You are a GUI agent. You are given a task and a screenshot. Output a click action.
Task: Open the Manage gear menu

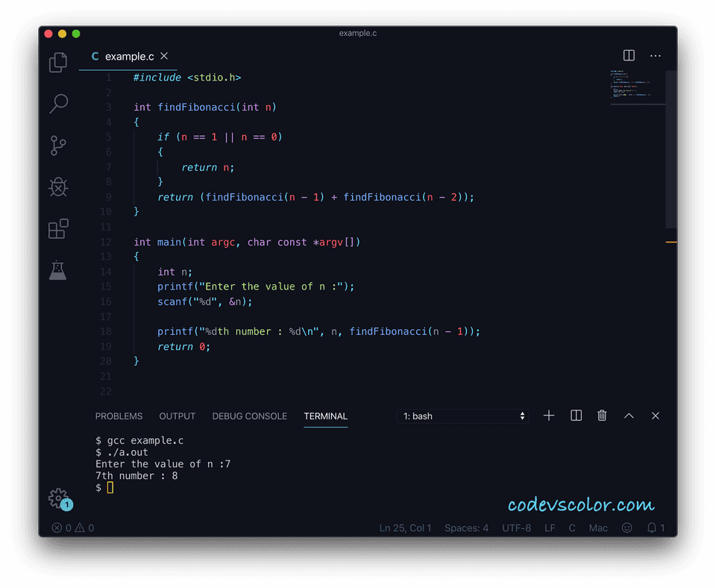59,498
